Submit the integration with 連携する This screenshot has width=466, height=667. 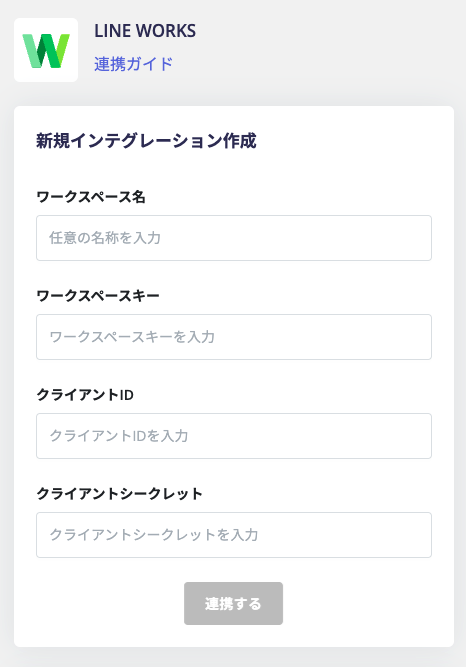pyautogui.click(x=233, y=604)
